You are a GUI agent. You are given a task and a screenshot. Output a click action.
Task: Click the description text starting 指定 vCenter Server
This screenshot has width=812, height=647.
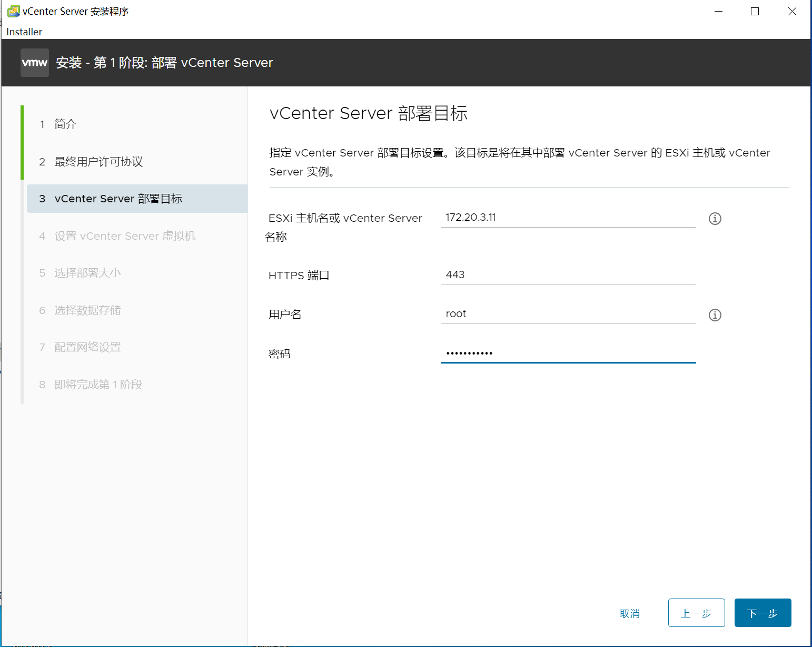[520, 162]
